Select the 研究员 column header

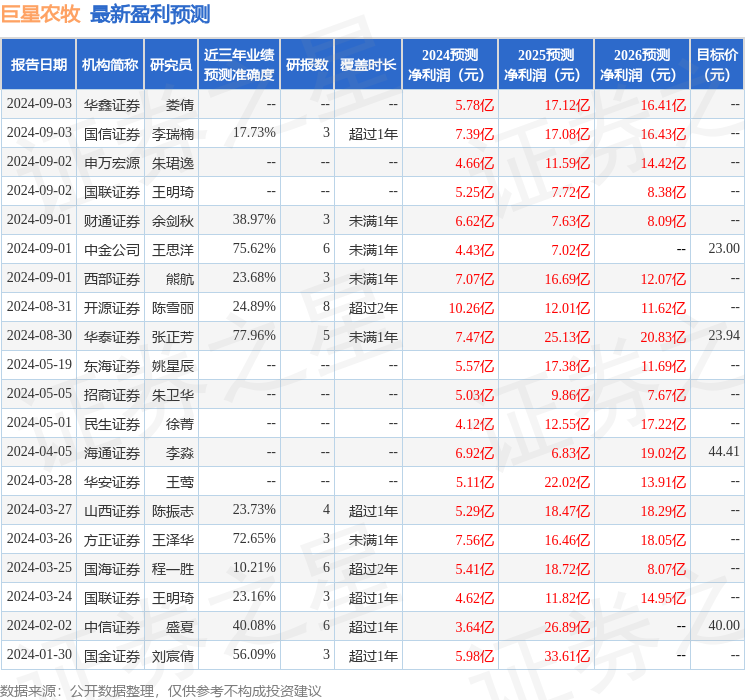[x=171, y=65]
